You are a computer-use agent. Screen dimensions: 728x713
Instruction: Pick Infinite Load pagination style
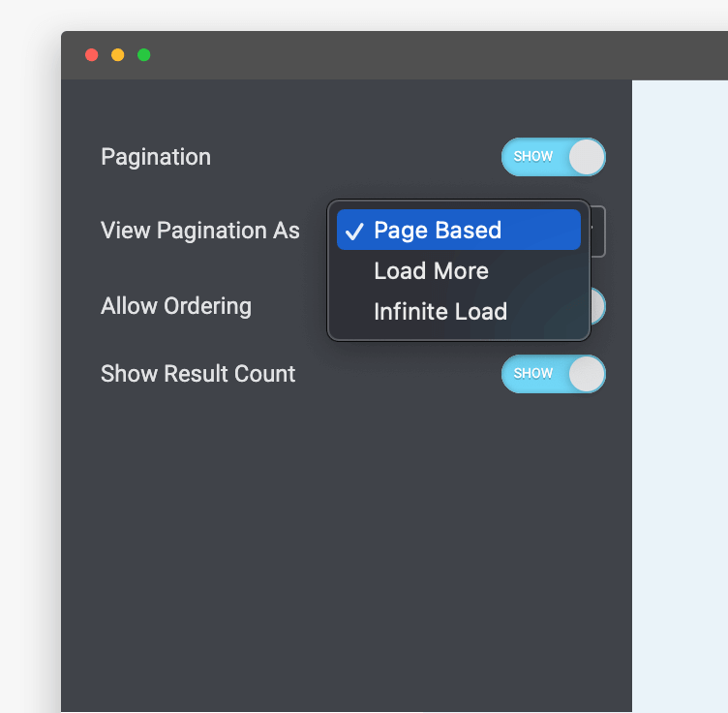[440, 312]
